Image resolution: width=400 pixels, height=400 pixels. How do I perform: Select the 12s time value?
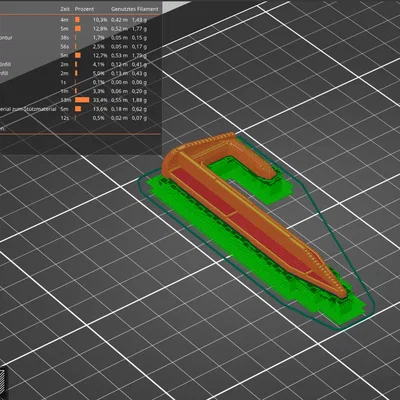65,118
